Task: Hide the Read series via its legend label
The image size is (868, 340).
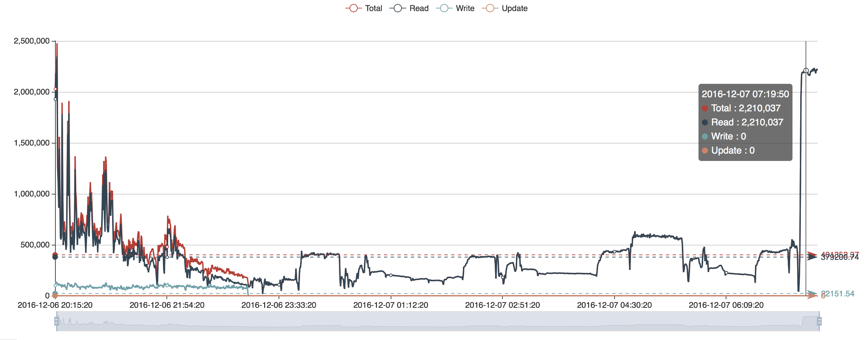Action: [x=419, y=8]
